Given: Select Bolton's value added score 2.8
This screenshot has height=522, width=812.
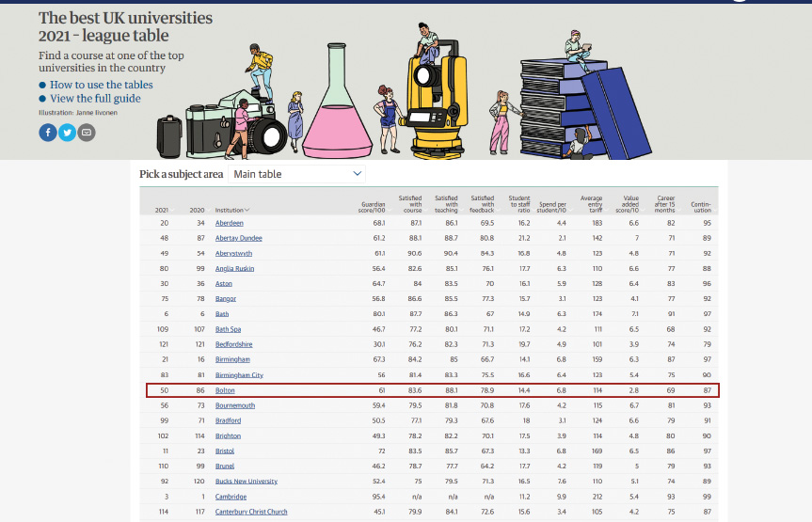Looking at the screenshot, I should pyautogui.click(x=634, y=390).
